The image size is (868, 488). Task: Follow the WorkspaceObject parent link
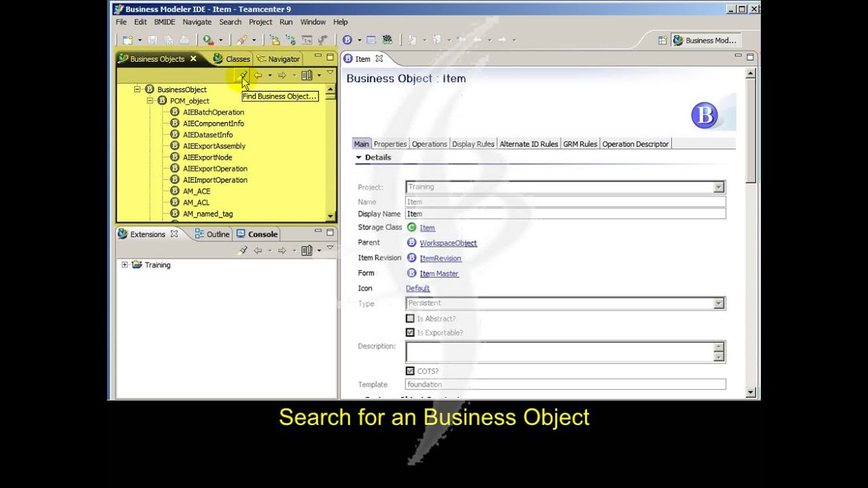pos(448,243)
